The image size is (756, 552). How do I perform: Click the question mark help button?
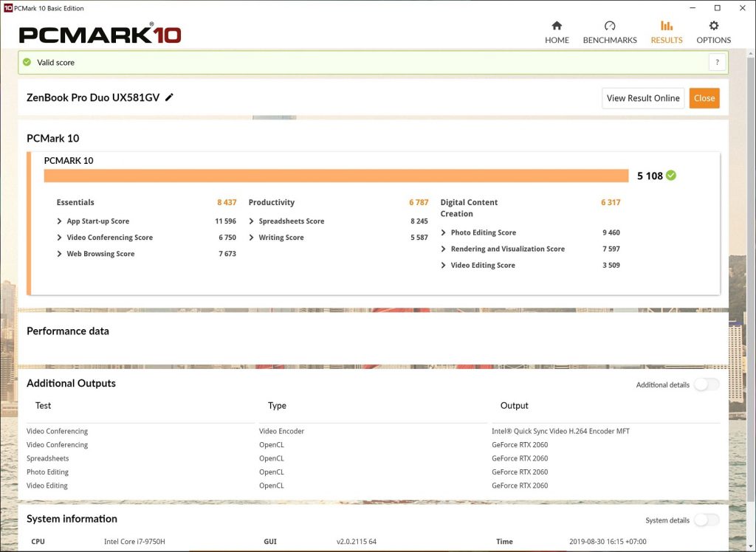click(717, 62)
